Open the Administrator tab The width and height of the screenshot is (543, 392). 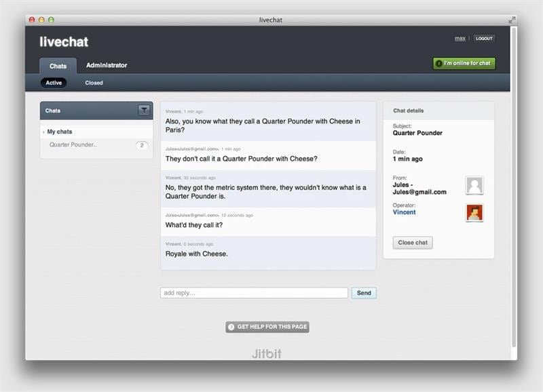pyautogui.click(x=107, y=65)
